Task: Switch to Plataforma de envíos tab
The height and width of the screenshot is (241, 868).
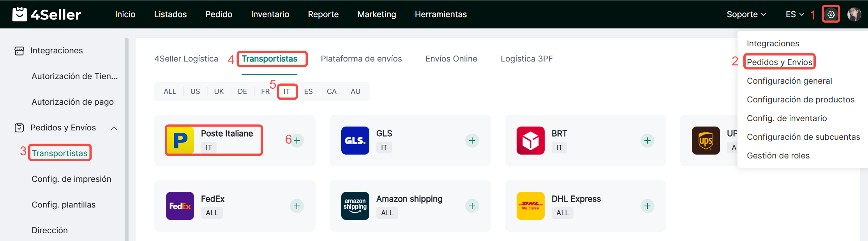Action: coord(361,59)
